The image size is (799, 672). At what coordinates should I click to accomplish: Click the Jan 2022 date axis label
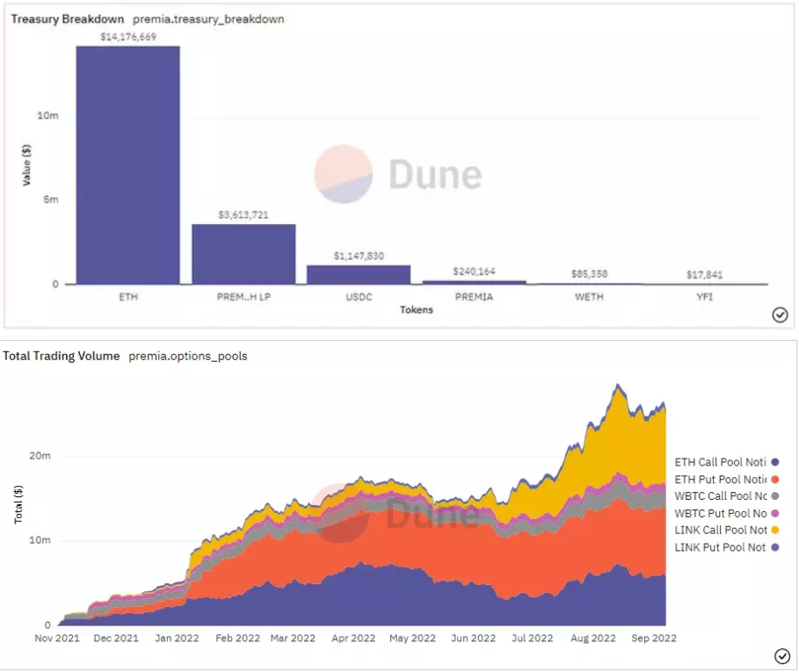[x=177, y=638]
